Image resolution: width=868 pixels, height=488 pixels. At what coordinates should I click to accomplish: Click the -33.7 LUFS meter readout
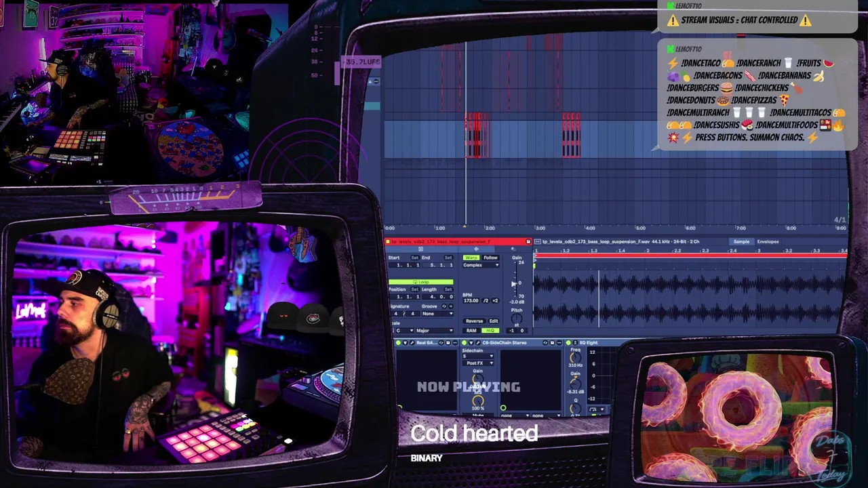pyautogui.click(x=361, y=62)
